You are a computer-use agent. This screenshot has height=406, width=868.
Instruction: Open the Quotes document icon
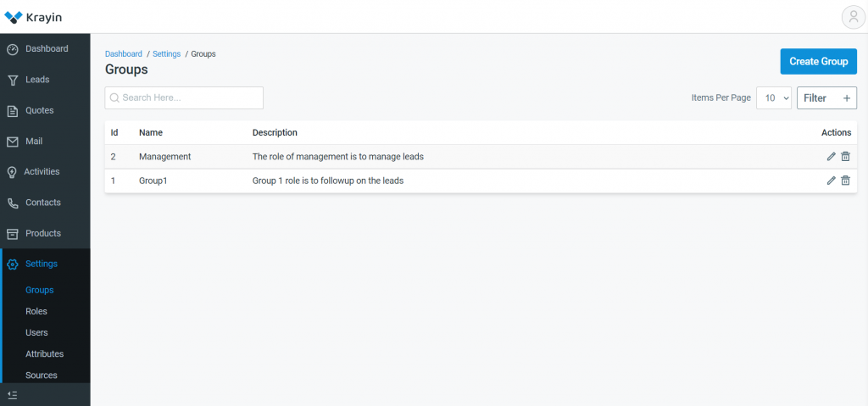click(12, 111)
